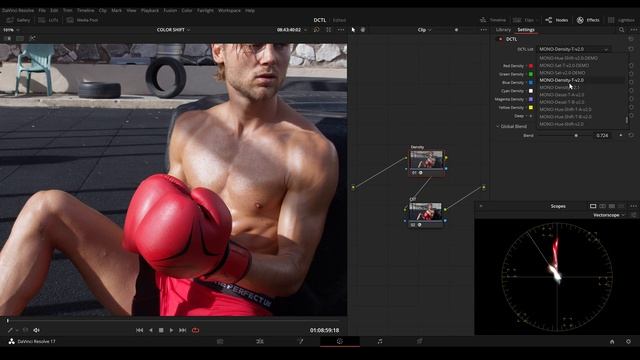640x360 pixels.
Task: Open the viewer zoom percentage dropdown
Action: tap(11, 30)
